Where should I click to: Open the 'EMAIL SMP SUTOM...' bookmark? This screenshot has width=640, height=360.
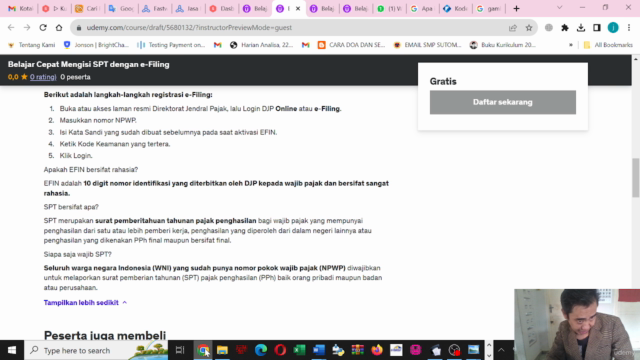click(427, 45)
